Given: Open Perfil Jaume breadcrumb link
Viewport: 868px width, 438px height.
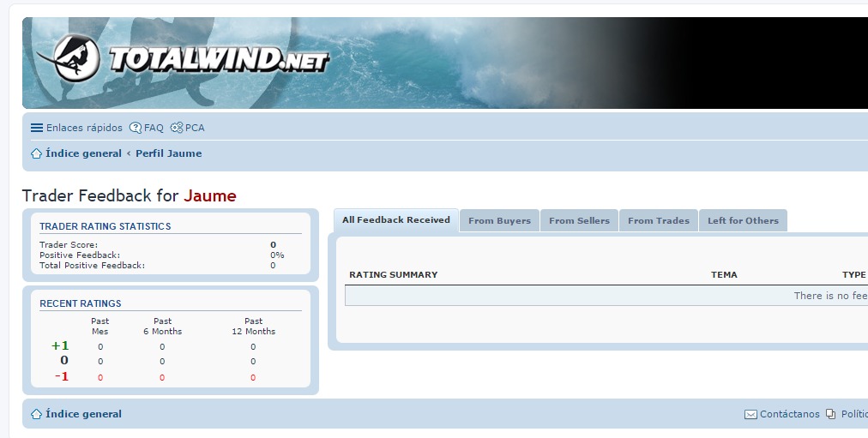Looking at the screenshot, I should pyautogui.click(x=169, y=153).
